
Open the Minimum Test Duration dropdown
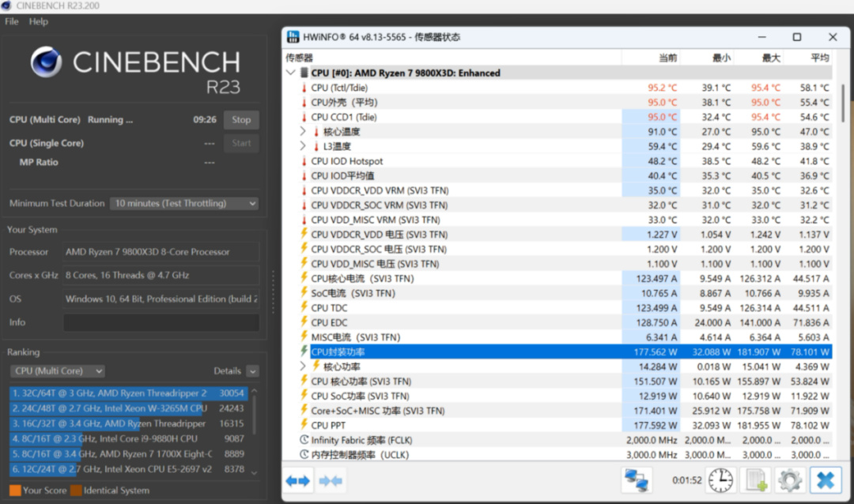point(184,203)
